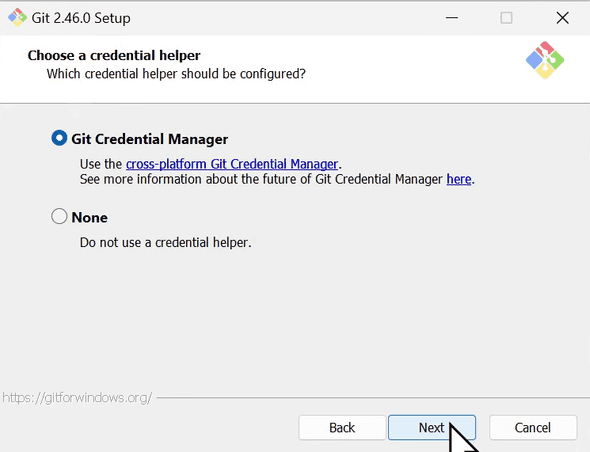The width and height of the screenshot is (590, 452).
Task: Go to the next setup page
Action: (x=432, y=428)
